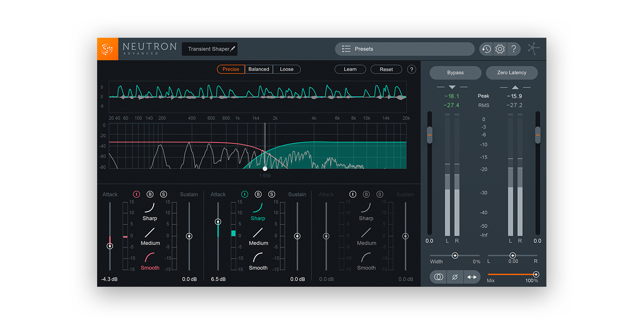Toggle first band power (I) button
Image resolution: width=644 pixels, height=323 pixels.
click(136, 194)
